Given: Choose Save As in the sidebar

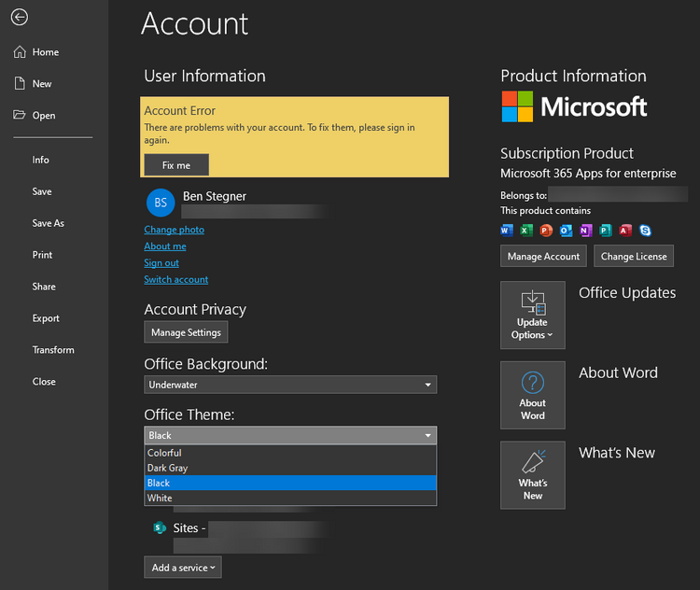Looking at the screenshot, I should (x=49, y=223).
